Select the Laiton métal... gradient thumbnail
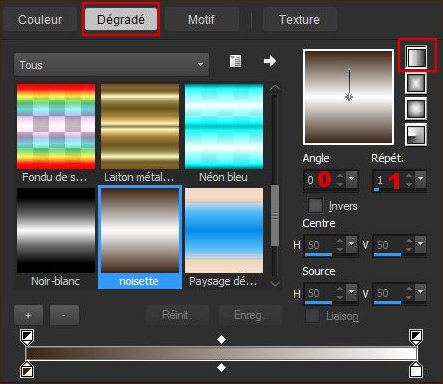 pos(140,127)
